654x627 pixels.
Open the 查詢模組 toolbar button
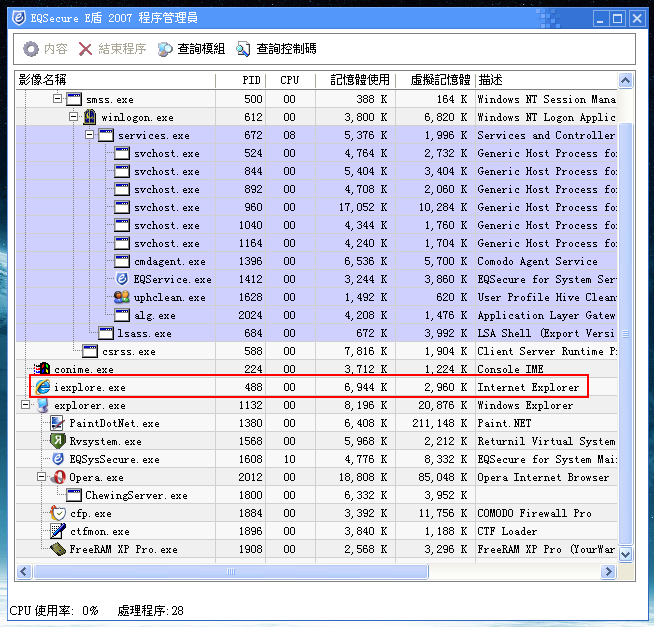coord(191,49)
